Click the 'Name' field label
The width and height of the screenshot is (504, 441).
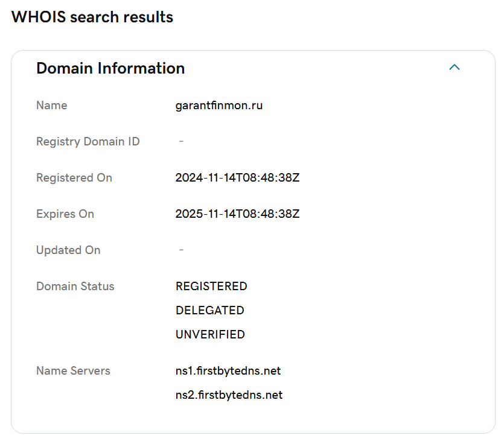(x=52, y=106)
